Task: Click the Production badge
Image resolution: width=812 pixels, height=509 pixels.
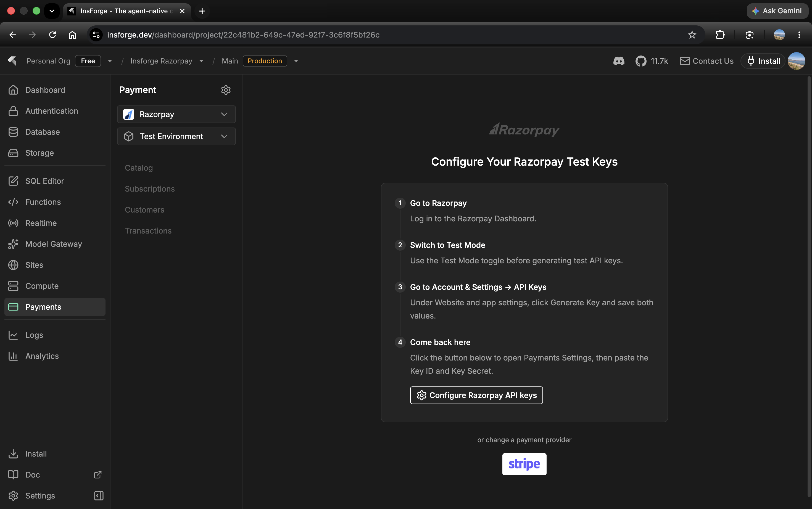Action: point(265,61)
